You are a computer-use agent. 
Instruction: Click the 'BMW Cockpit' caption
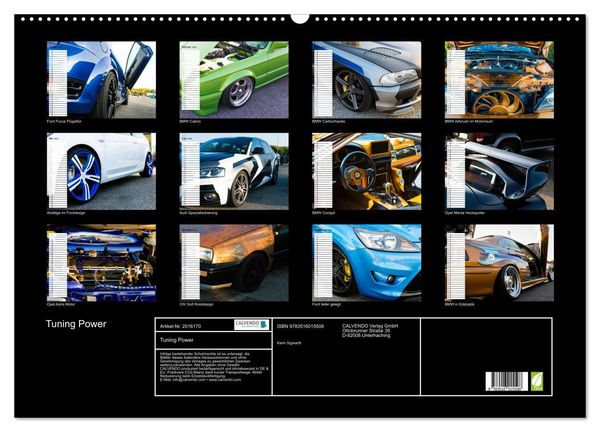[x=323, y=213]
